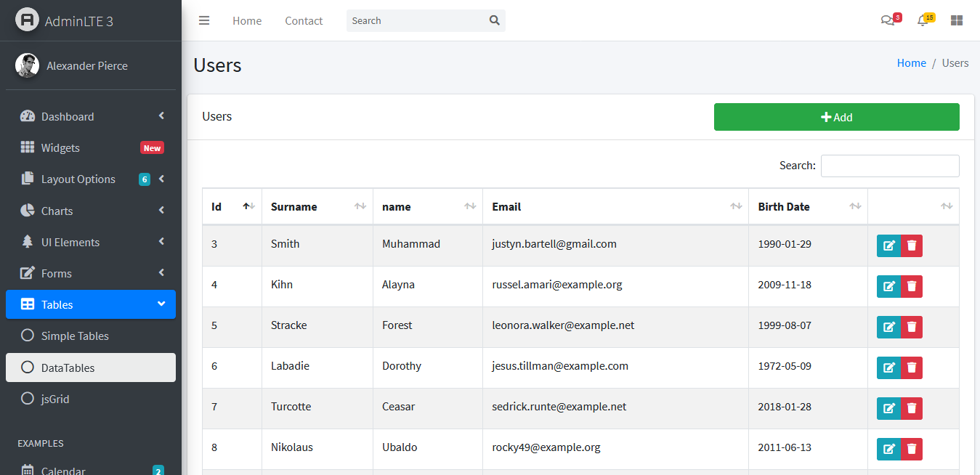980x475 pixels.
Task: Click the grid control sidebar icon
Action: pos(957,20)
